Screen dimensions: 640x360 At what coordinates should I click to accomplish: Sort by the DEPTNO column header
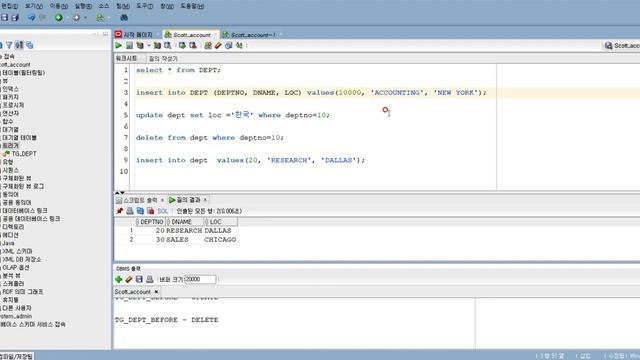[x=150, y=222]
